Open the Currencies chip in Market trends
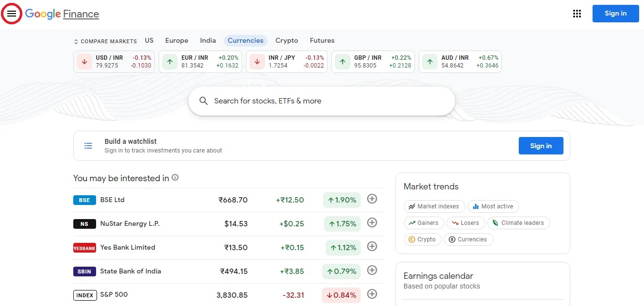 [468, 239]
